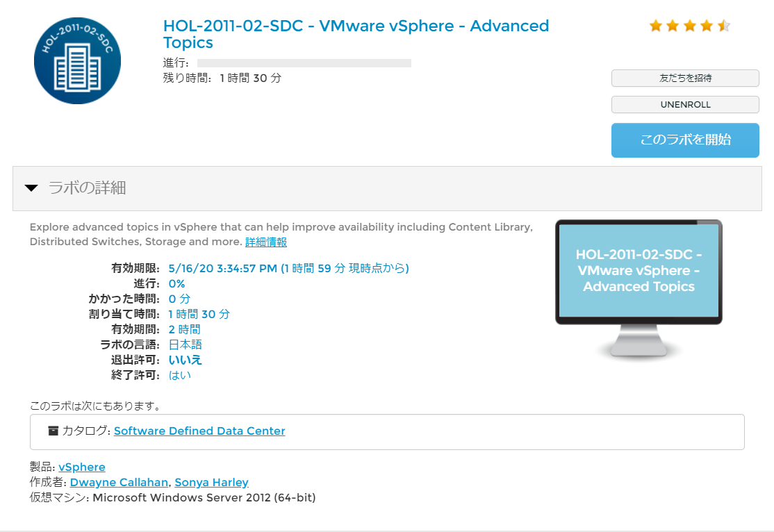The height and width of the screenshot is (532, 774).
Task: Click the ラボの詳細 header text
Action: [88, 188]
